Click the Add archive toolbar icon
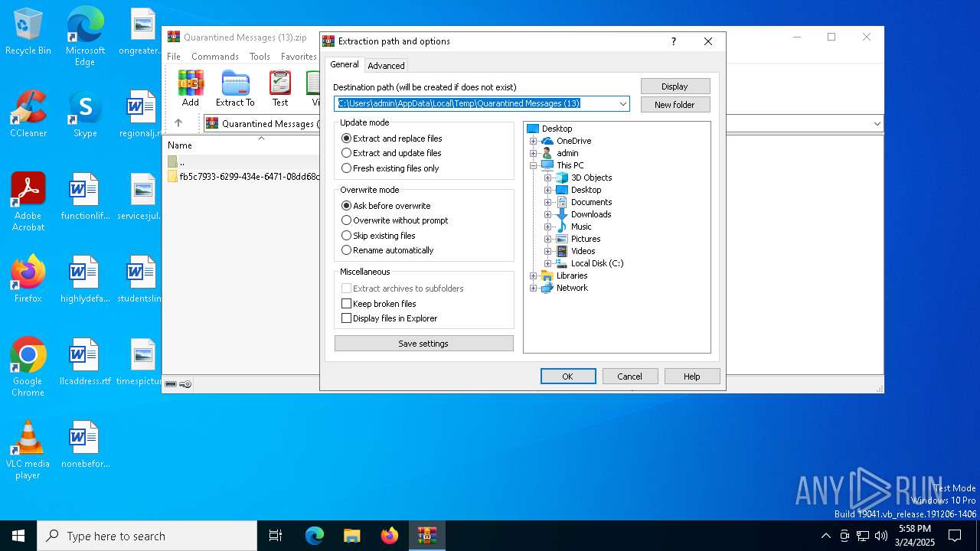980x551 pixels. point(191,88)
